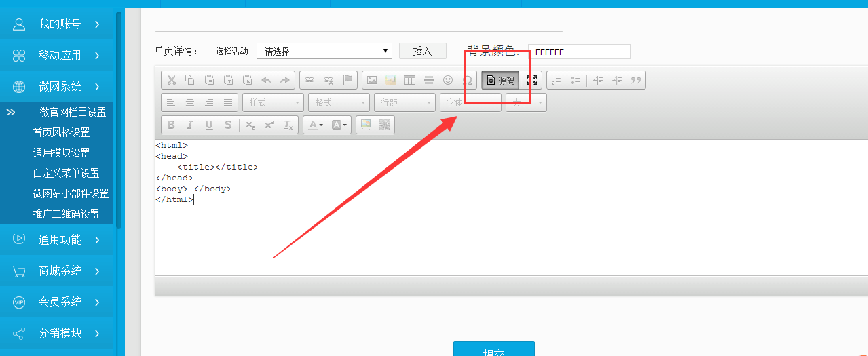Image resolution: width=868 pixels, height=356 pixels.
Task: Click the block quote icon
Action: click(636, 80)
